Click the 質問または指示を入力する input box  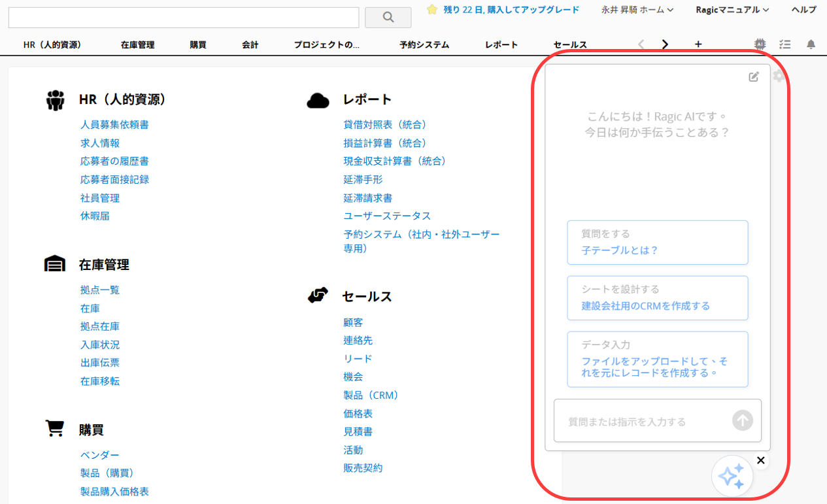point(658,420)
